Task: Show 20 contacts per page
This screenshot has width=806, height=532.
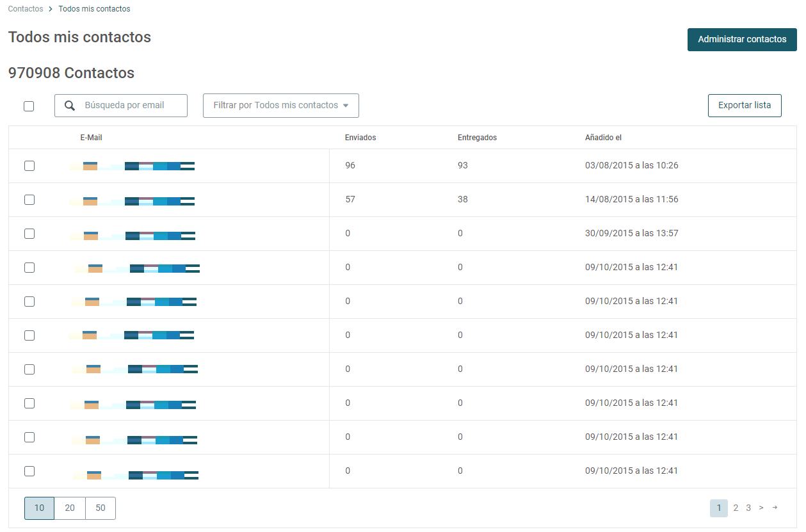Action: click(x=70, y=508)
